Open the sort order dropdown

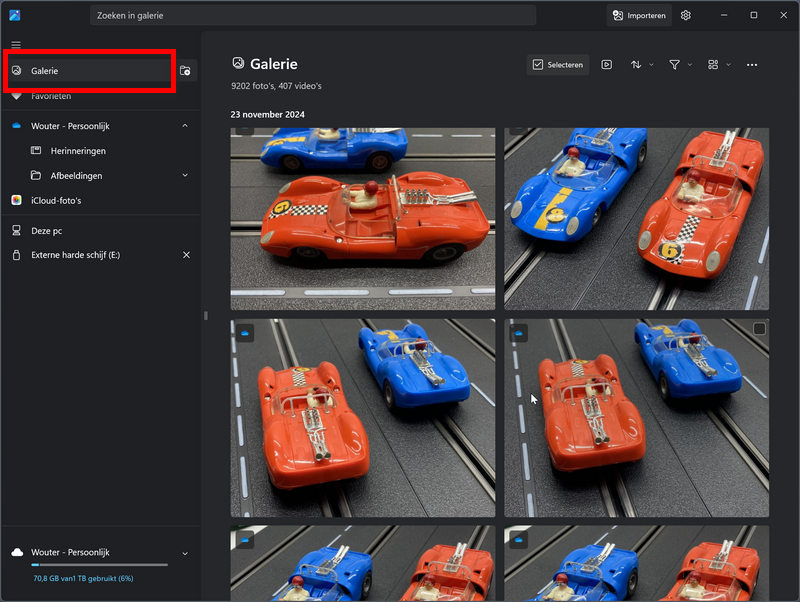pyautogui.click(x=641, y=65)
